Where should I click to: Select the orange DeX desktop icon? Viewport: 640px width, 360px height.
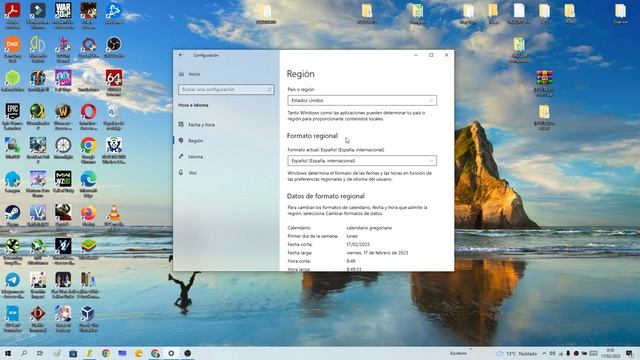coord(13,49)
